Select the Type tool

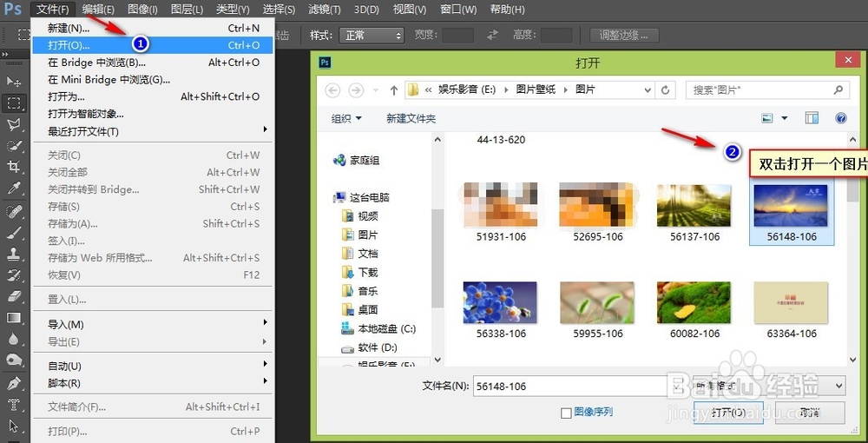click(13, 404)
